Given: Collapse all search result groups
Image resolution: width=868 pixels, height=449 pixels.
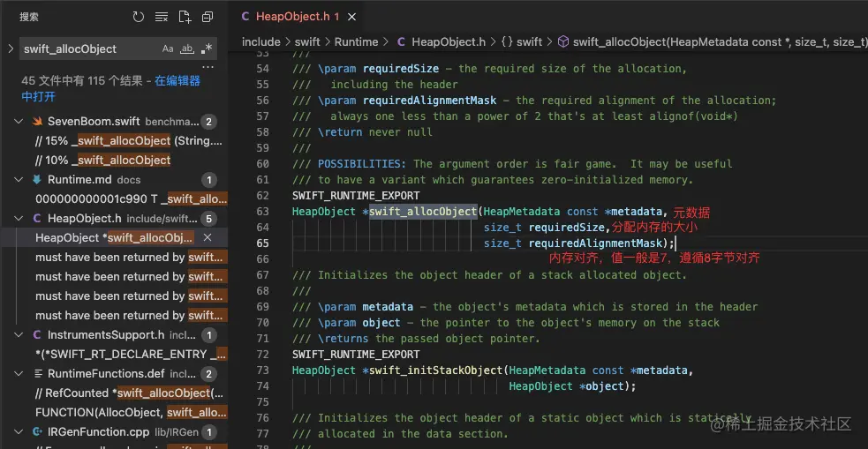Looking at the screenshot, I should coord(208,17).
